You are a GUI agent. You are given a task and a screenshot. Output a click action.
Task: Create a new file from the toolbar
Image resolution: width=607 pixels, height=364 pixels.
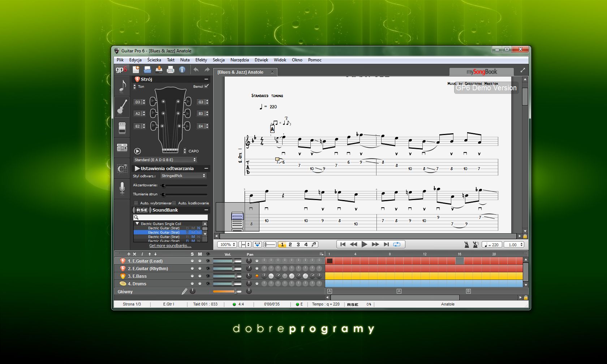coord(136,69)
